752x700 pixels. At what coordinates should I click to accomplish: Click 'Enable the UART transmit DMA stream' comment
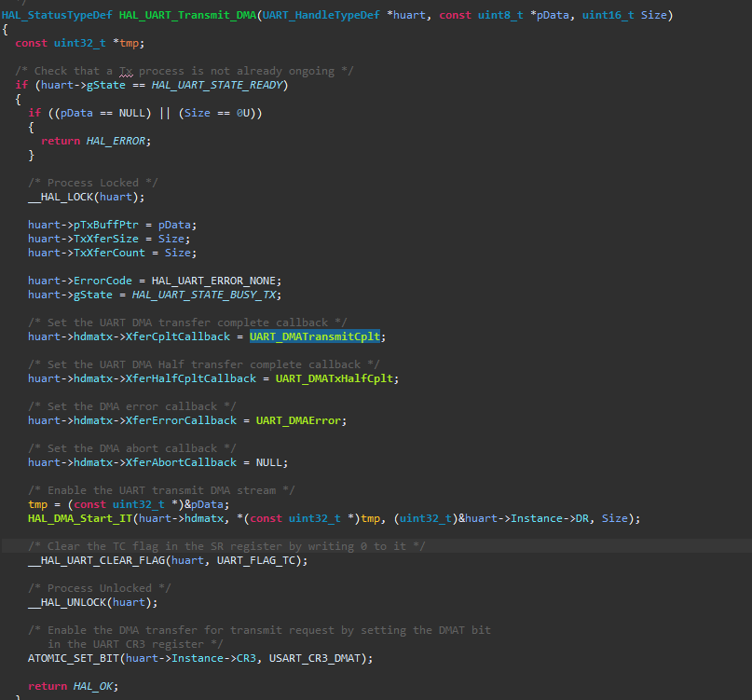point(161,490)
